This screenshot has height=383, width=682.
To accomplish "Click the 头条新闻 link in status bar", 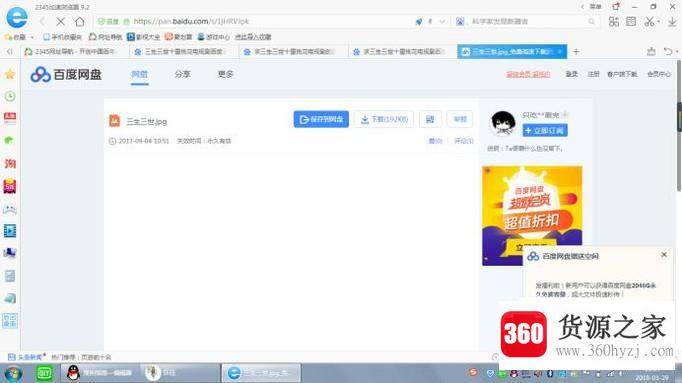I will [27, 357].
